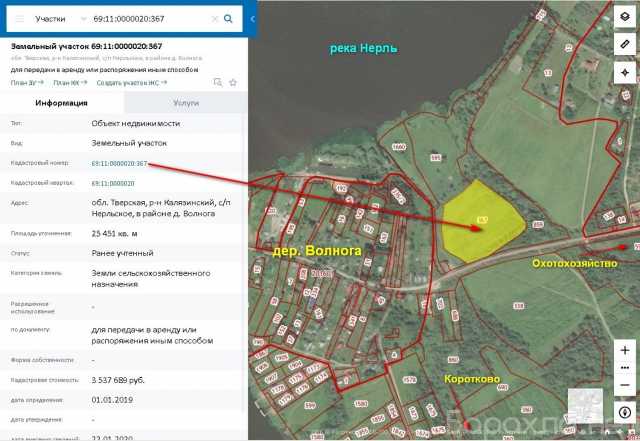Click the area value 25 451 кв. м
Image resolution: width=640 pixels, height=441 pixels.
114,234
